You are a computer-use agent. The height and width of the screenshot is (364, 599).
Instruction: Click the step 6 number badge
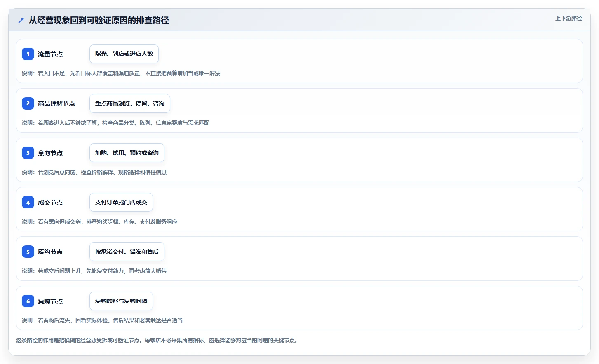point(28,301)
